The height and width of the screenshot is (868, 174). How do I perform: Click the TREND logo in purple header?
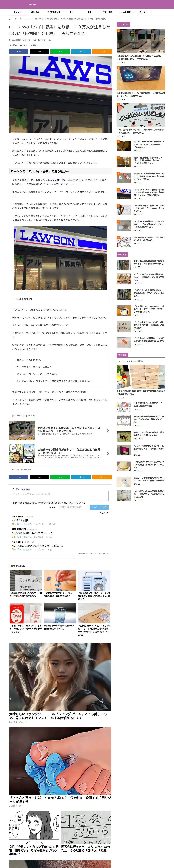coord(32,4)
